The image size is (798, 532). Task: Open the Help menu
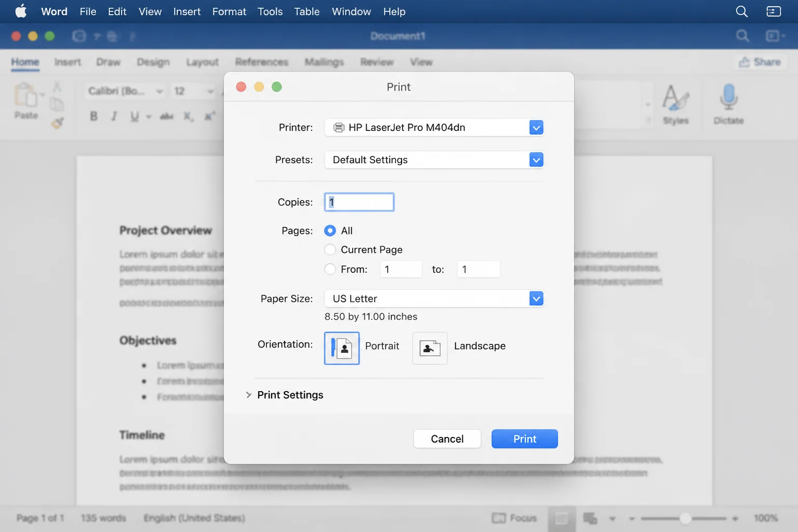coord(394,11)
